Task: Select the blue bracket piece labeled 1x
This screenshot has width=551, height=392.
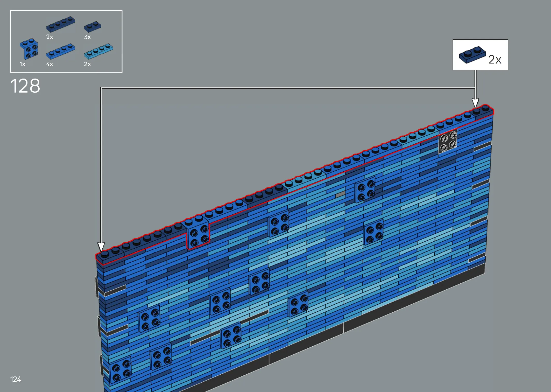Action: click(x=29, y=49)
